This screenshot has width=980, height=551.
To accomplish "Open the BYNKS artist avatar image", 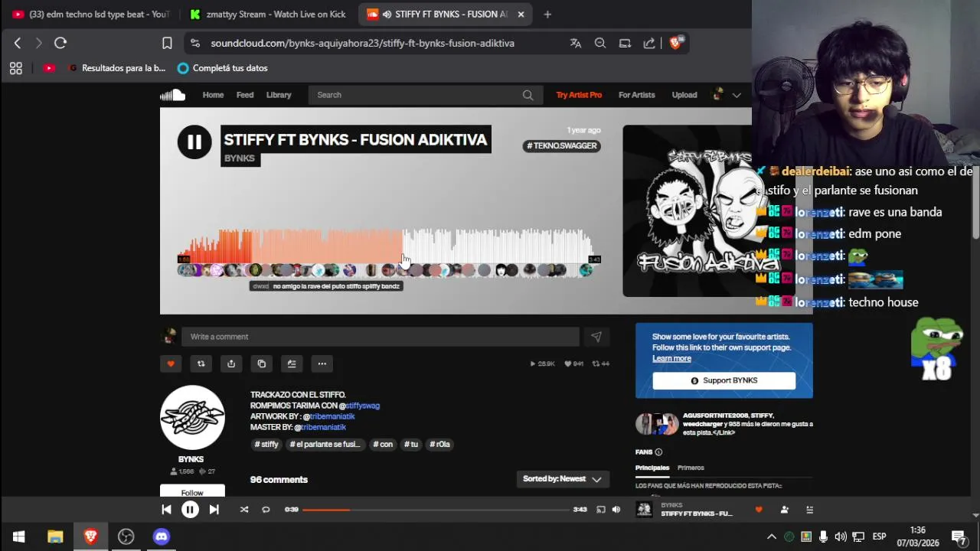I will (x=192, y=417).
